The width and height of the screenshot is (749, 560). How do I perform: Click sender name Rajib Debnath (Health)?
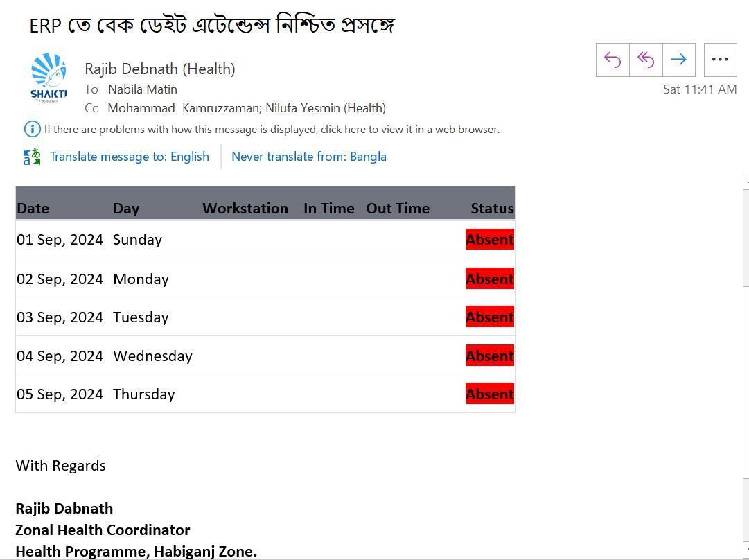pos(160,69)
